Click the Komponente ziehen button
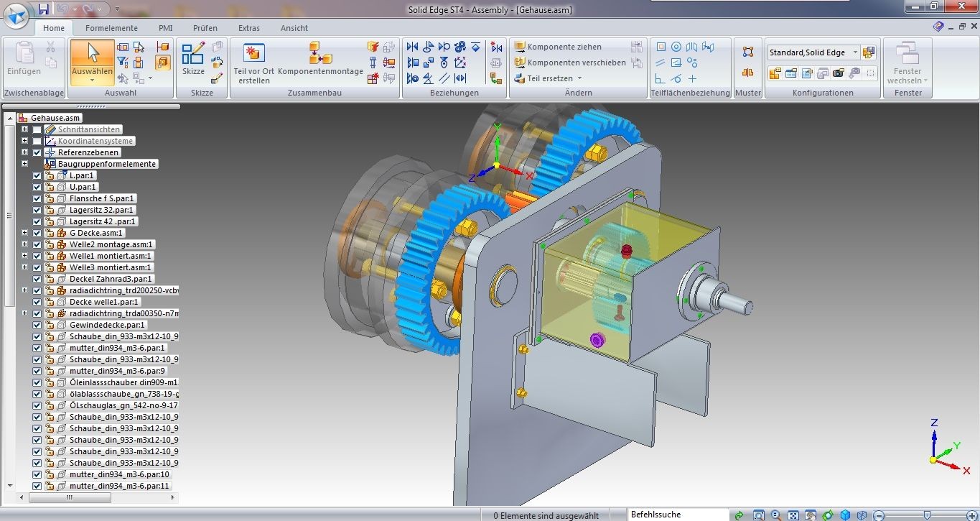 tap(559, 47)
